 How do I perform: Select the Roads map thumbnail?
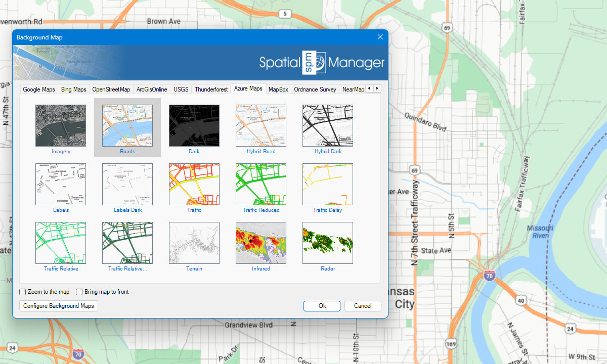point(127,125)
